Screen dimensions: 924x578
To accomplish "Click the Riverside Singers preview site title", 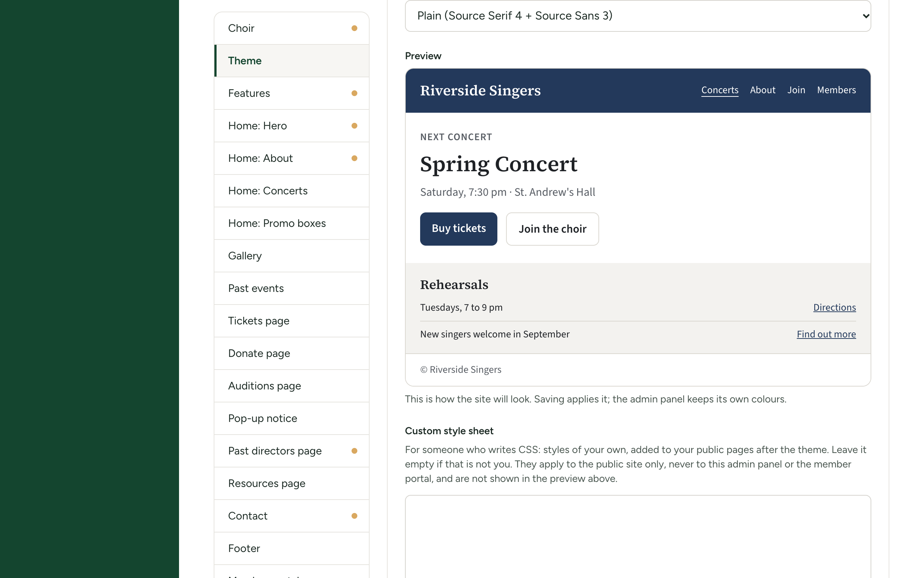I will coord(480,90).
